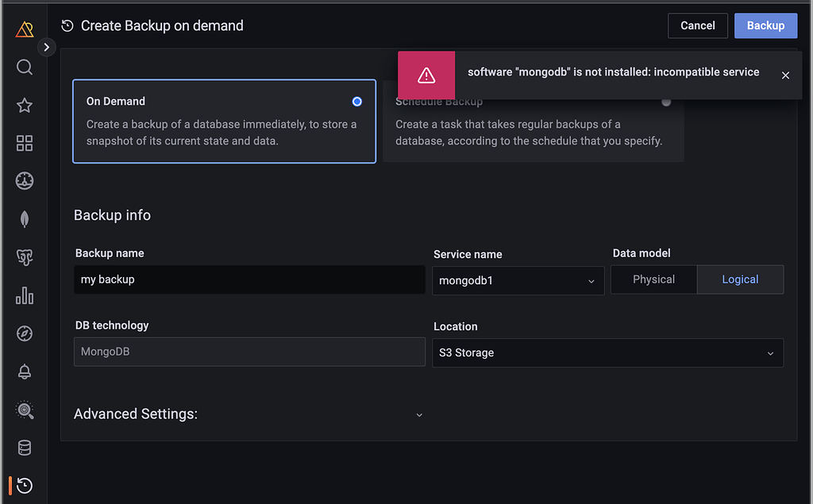Expand the sidebar with arrow toggle

47,48
